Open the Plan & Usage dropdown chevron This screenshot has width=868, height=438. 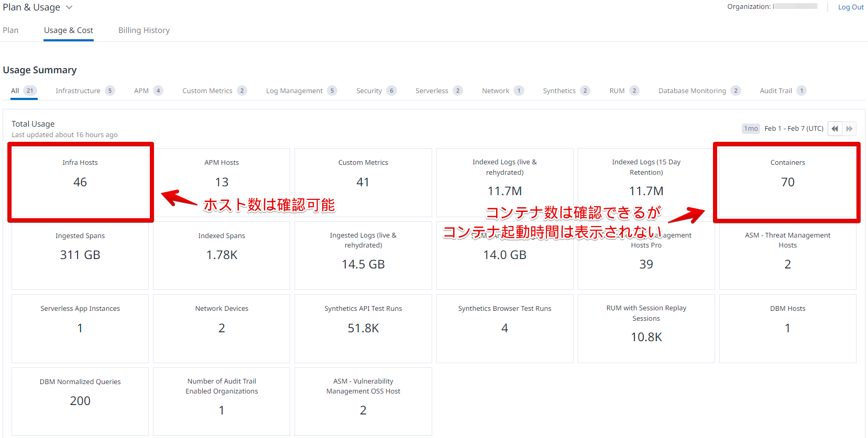tap(69, 7)
